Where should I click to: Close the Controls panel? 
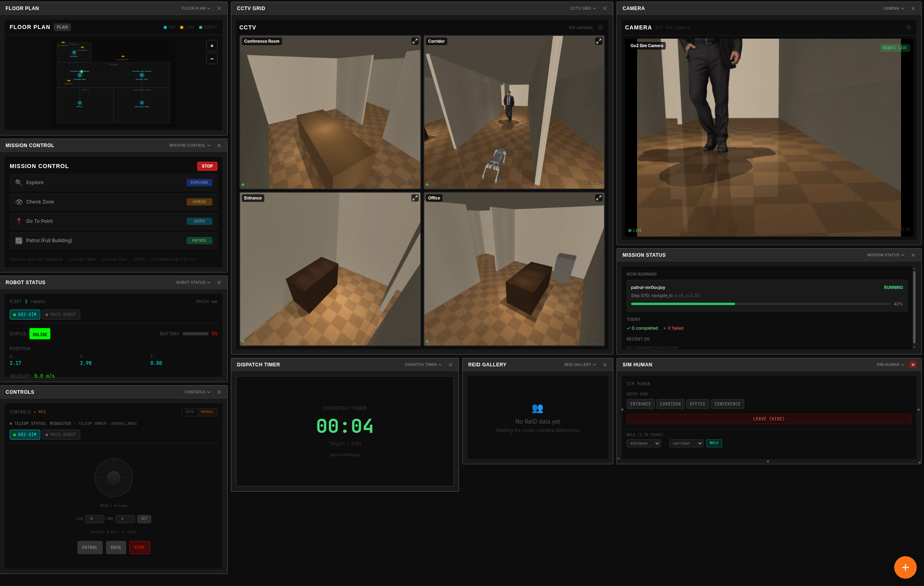pyautogui.click(x=219, y=392)
